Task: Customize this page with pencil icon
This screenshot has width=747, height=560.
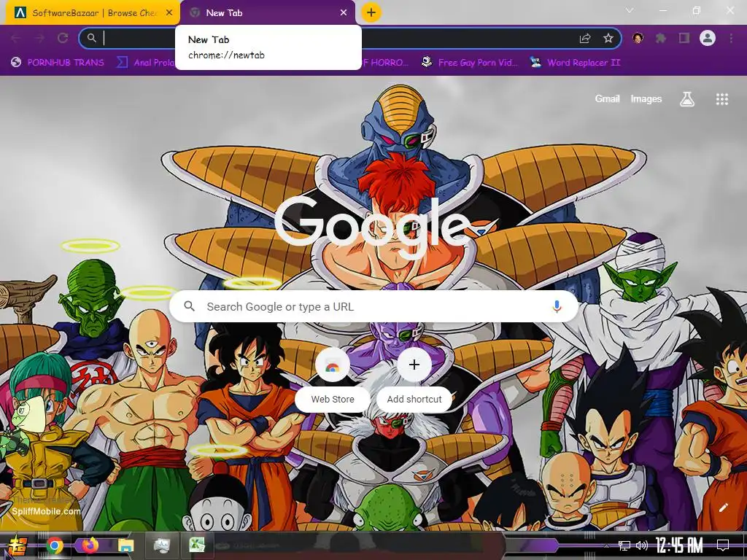Action: 723,507
